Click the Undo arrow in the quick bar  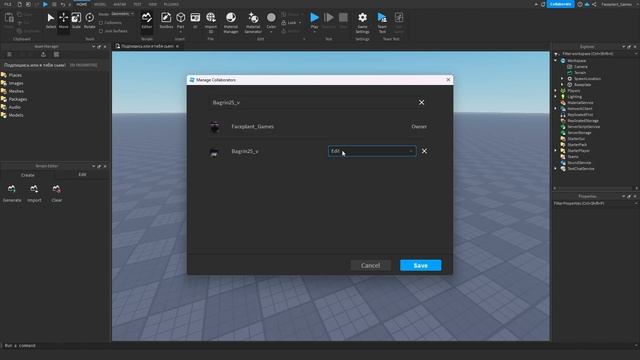[63, 4]
